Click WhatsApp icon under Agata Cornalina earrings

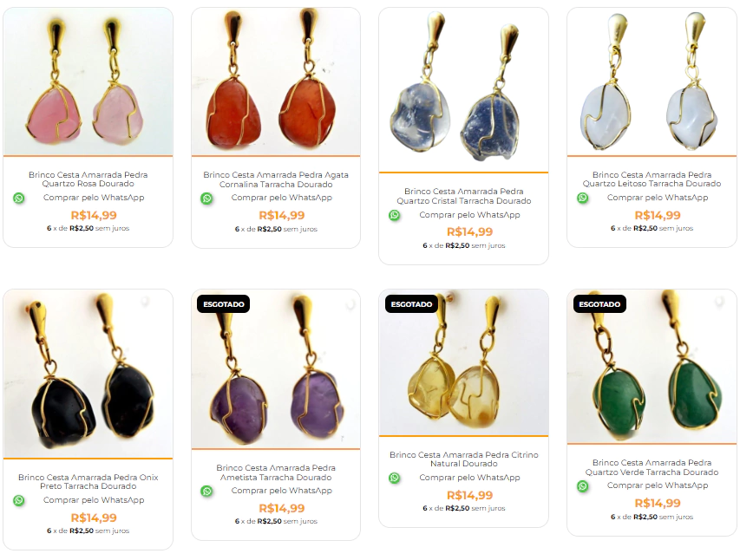206,199
